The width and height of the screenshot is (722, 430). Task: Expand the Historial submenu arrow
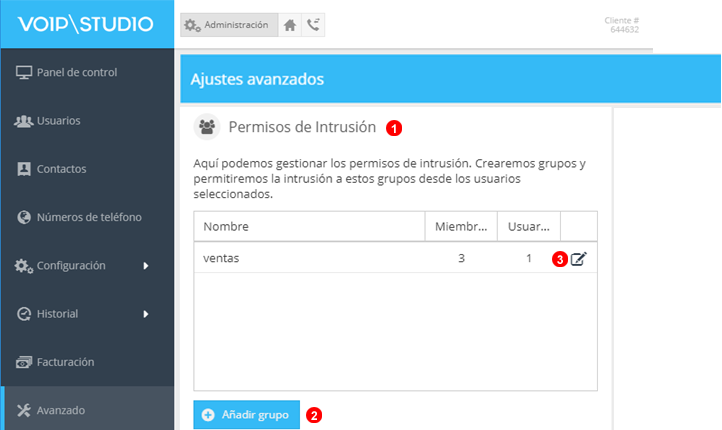coord(146,314)
